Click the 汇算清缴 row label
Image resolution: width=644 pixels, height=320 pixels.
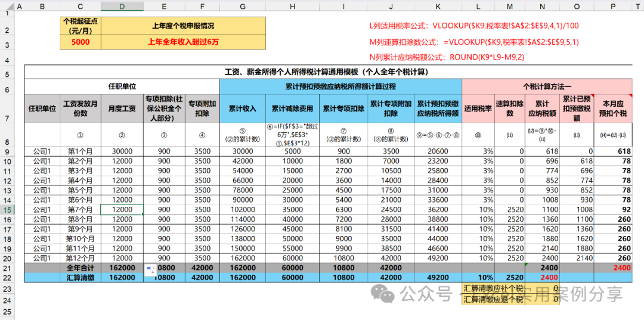80,277
